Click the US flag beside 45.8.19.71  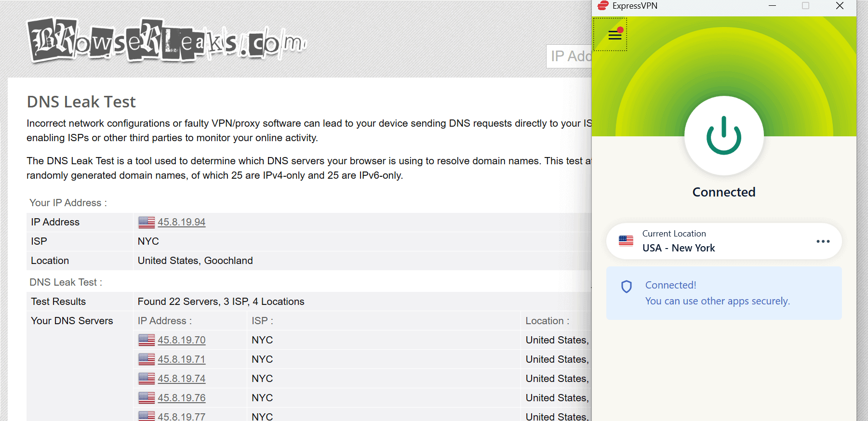point(147,359)
